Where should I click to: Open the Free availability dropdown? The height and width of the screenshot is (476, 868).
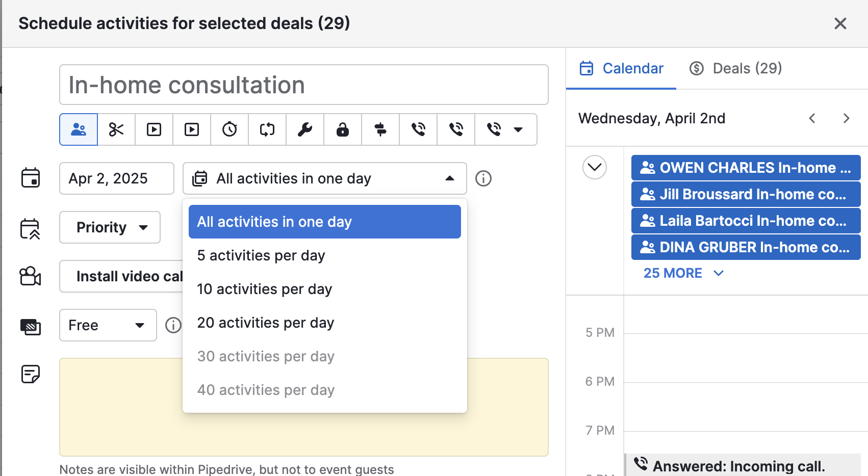pyautogui.click(x=108, y=325)
